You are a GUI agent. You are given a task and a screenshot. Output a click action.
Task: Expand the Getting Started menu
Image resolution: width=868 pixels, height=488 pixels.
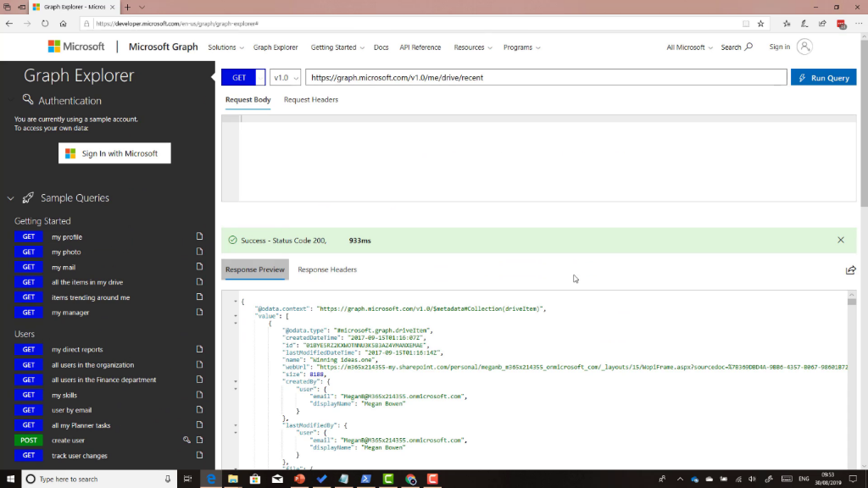pyautogui.click(x=337, y=47)
